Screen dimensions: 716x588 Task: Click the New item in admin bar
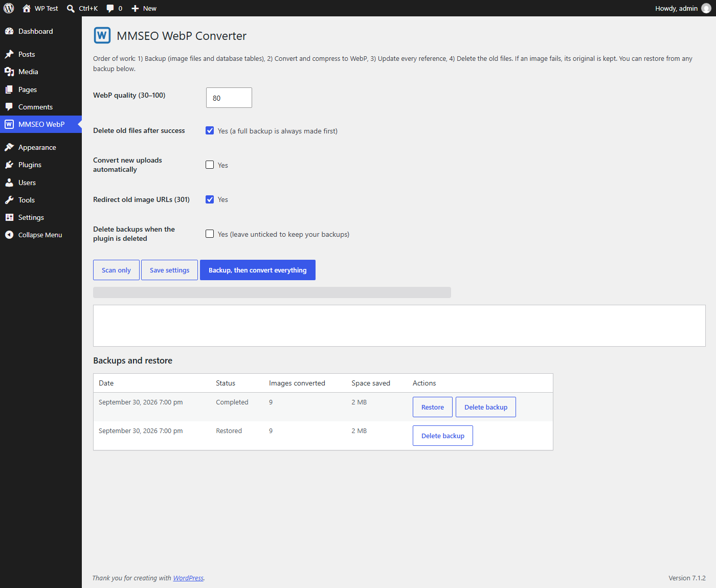[x=144, y=8]
